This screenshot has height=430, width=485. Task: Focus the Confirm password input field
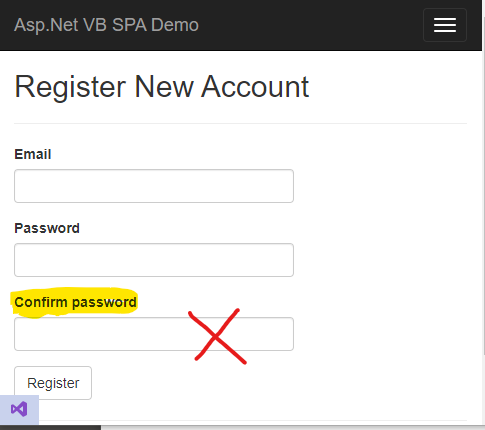click(x=154, y=334)
